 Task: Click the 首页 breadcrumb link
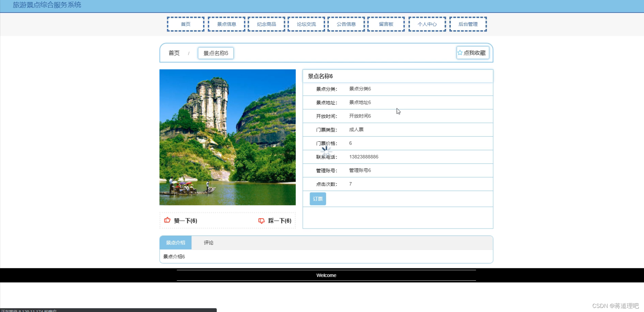[x=174, y=53]
